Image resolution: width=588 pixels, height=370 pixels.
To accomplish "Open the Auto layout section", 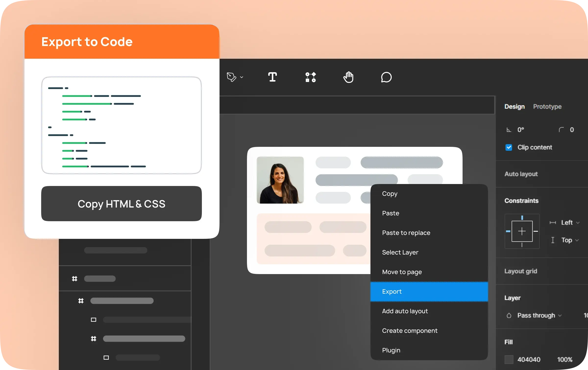I will click(521, 174).
